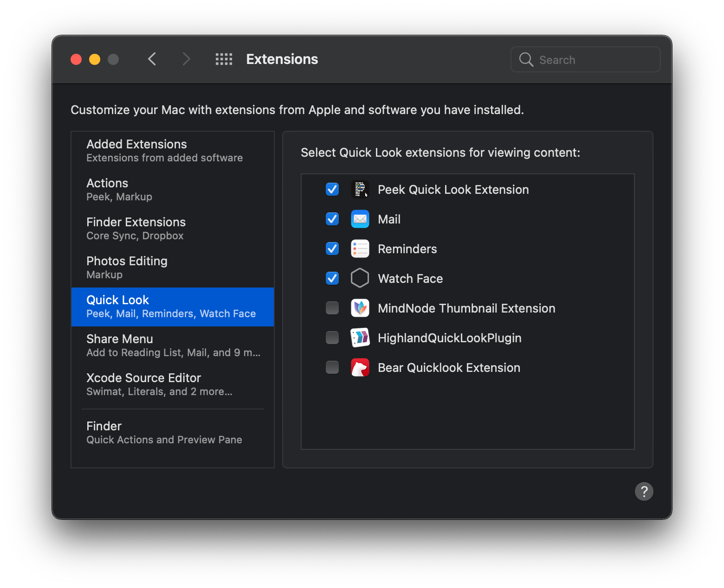Select Photos Editing category
Viewport: 724px width, 588px height.
tap(173, 268)
